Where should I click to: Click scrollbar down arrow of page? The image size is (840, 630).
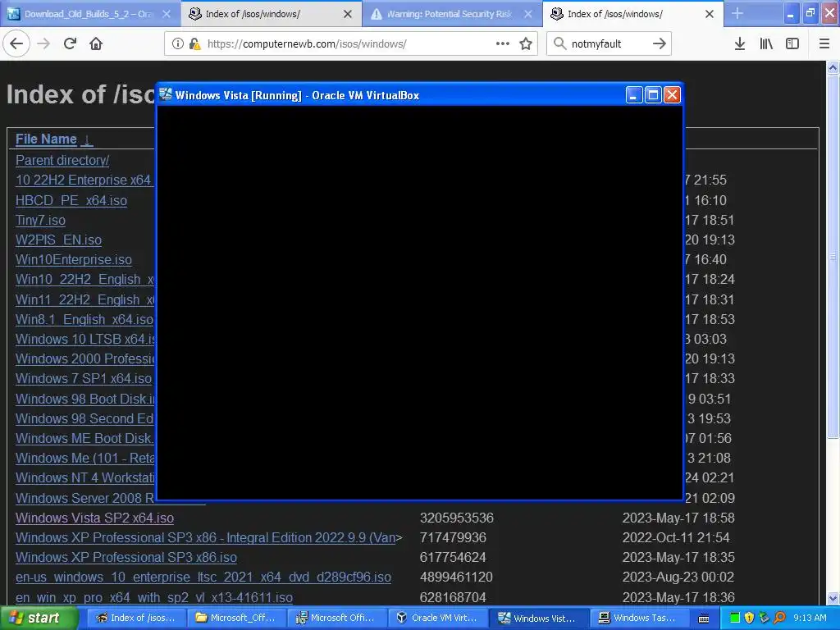click(833, 597)
